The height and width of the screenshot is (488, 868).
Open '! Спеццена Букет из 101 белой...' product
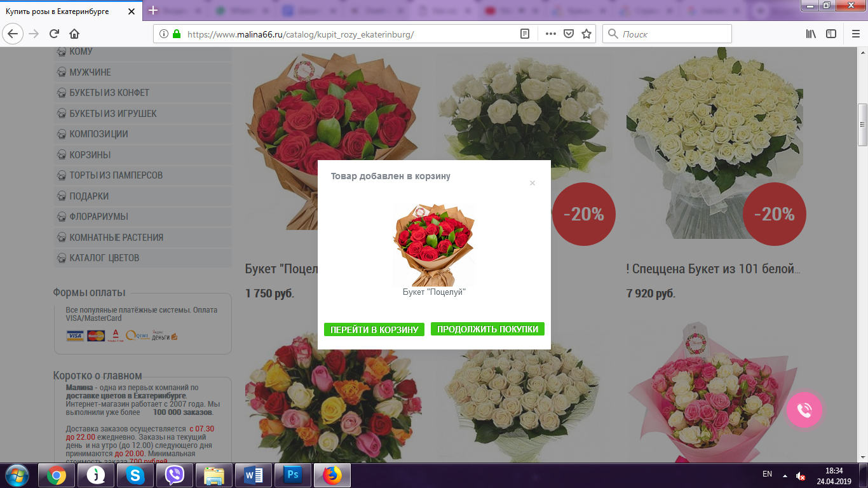pyautogui.click(x=713, y=269)
